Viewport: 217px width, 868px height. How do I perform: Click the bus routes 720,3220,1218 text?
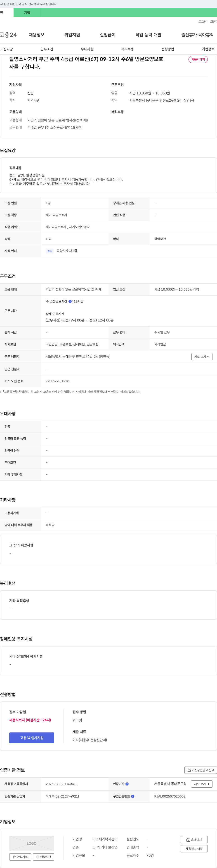(x=57, y=381)
